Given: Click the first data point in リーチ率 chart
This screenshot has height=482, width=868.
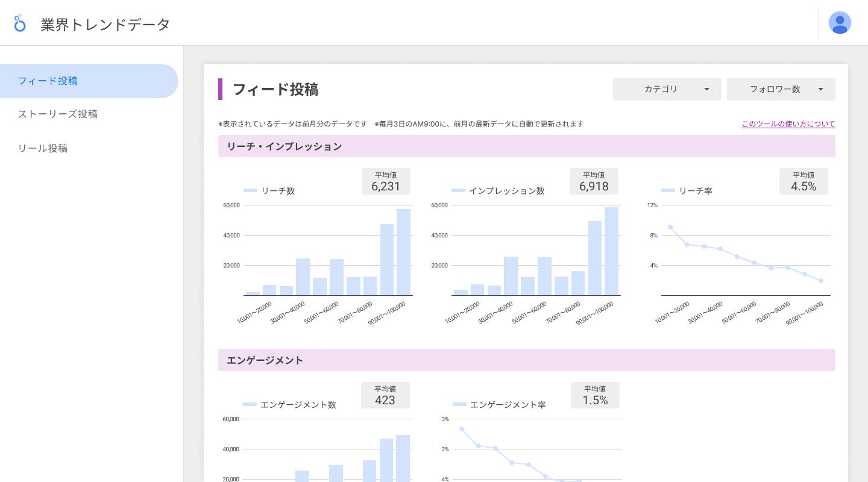Looking at the screenshot, I should click(x=670, y=227).
